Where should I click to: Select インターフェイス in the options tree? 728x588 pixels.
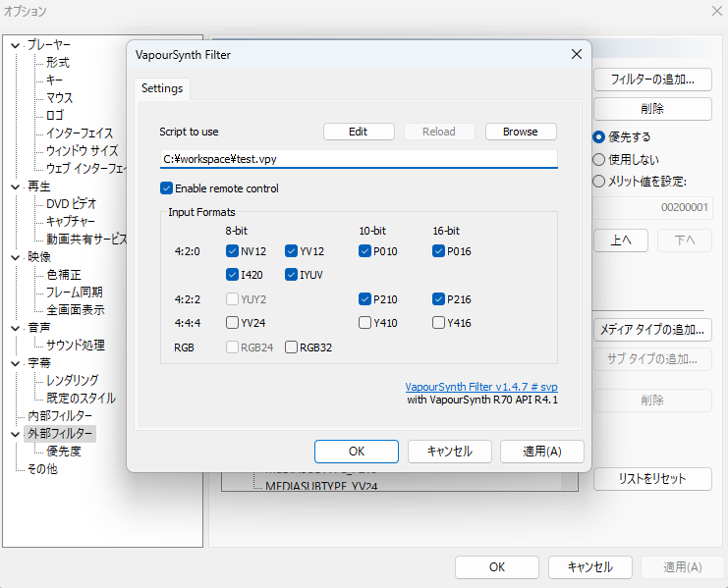point(80,134)
